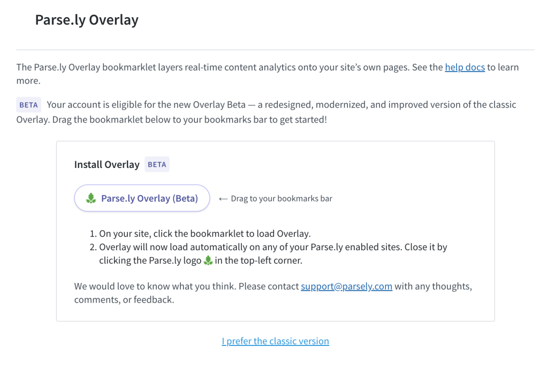Click 'Drag to your bookmarks bar' hint text
The width and height of the screenshot is (548, 392).
281,198
